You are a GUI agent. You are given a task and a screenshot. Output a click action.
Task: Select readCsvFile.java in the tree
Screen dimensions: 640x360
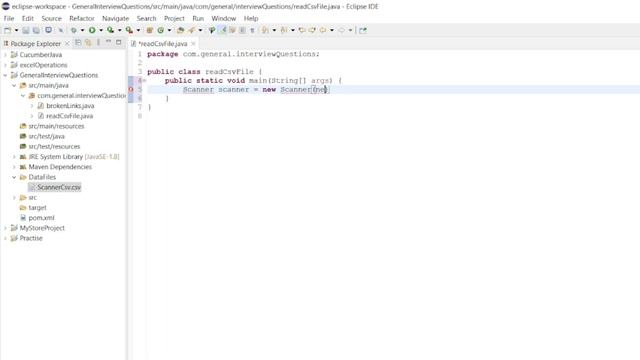click(x=69, y=116)
